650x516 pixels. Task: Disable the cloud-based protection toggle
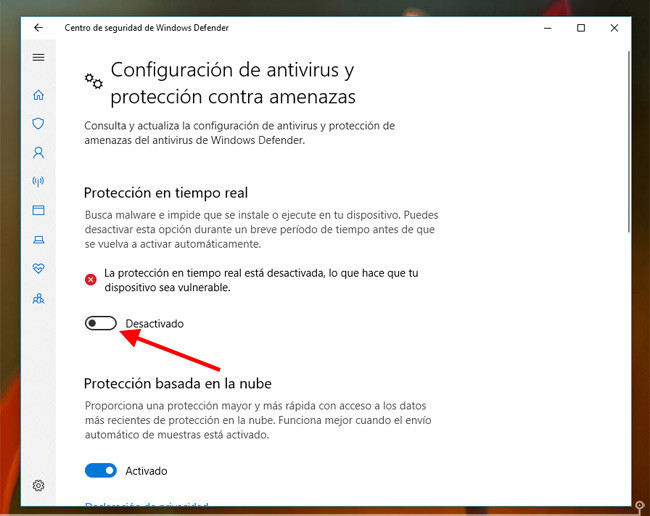(101, 470)
